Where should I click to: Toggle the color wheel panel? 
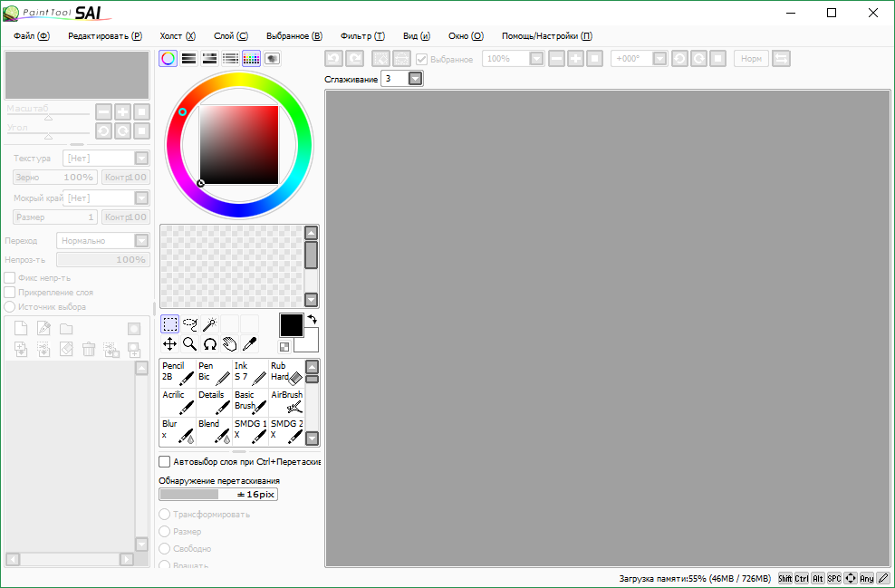coord(168,58)
